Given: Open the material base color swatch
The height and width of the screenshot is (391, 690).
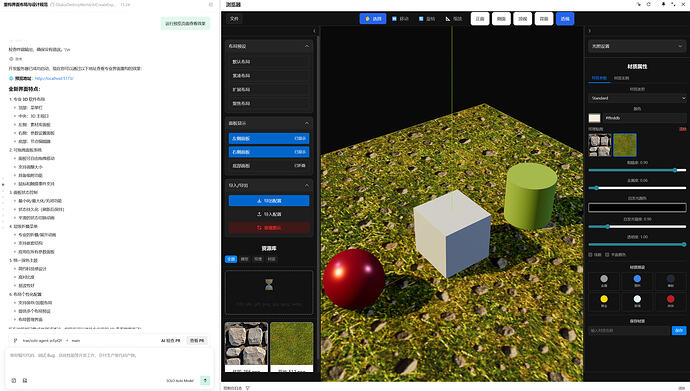Looking at the screenshot, I should coord(595,118).
